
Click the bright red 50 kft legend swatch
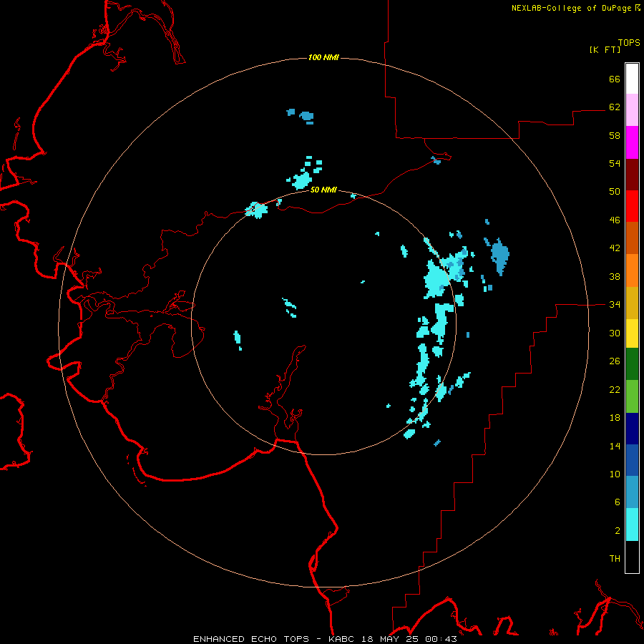point(632,206)
